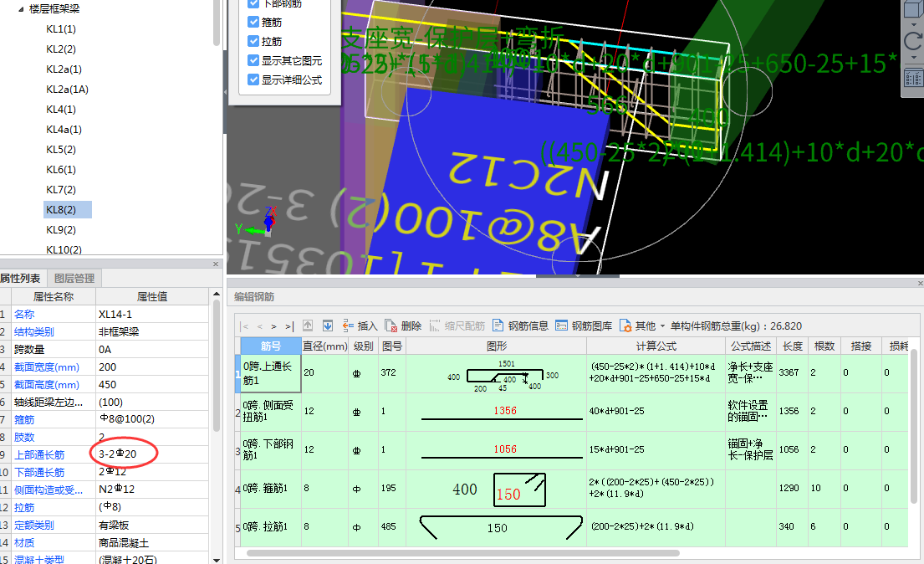Click the left panel collapse handle

tap(224, 93)
